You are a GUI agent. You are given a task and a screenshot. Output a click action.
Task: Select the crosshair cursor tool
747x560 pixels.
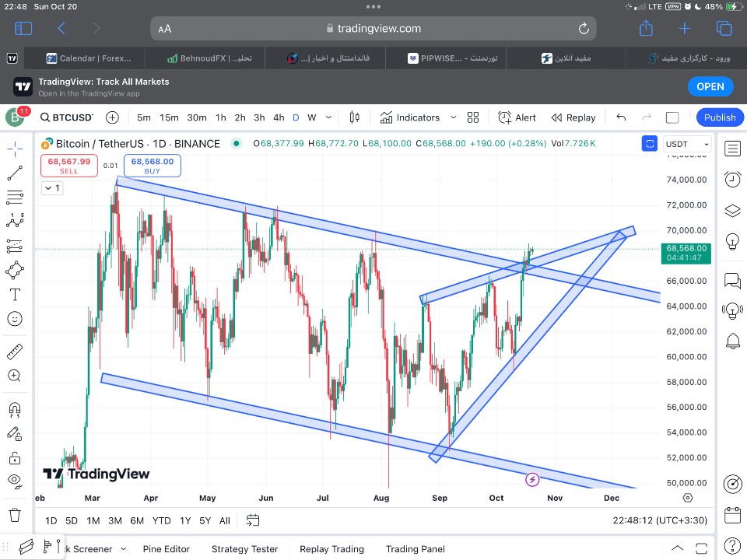(15, 149)
